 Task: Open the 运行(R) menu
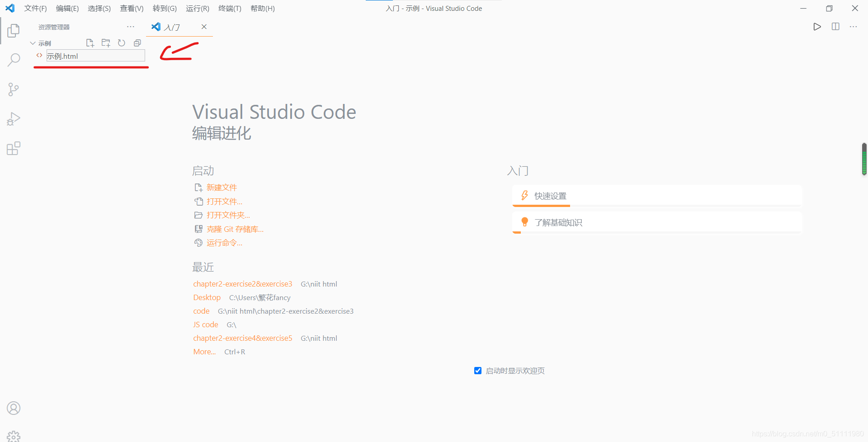pyautogui.click(x=198, y=8)
